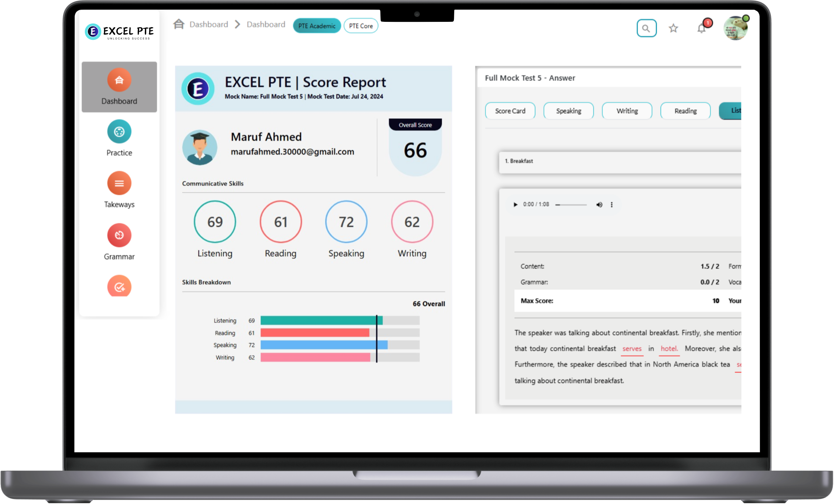Open the Speaking answer tab
The width and height of the screenshot is (834, 504).
[x=569, y=111]
